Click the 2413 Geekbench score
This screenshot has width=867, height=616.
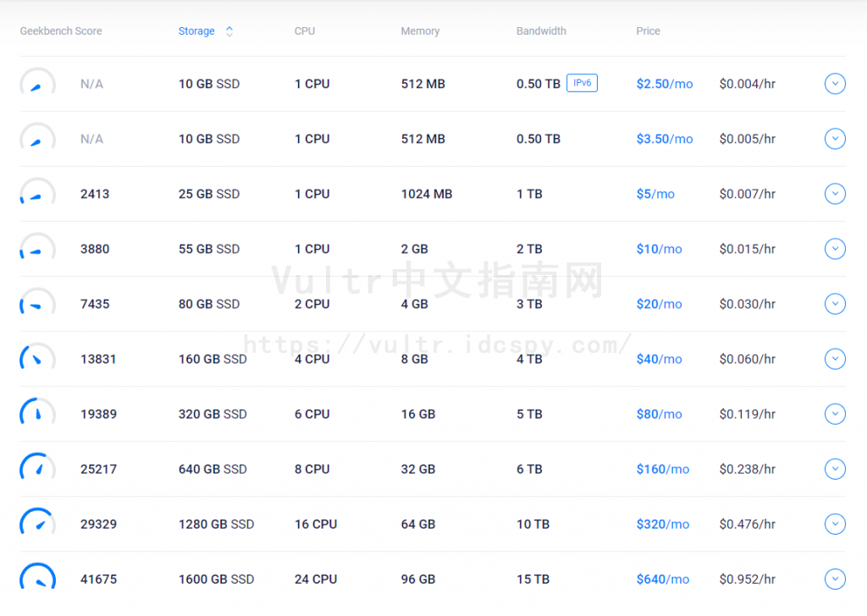95,194
